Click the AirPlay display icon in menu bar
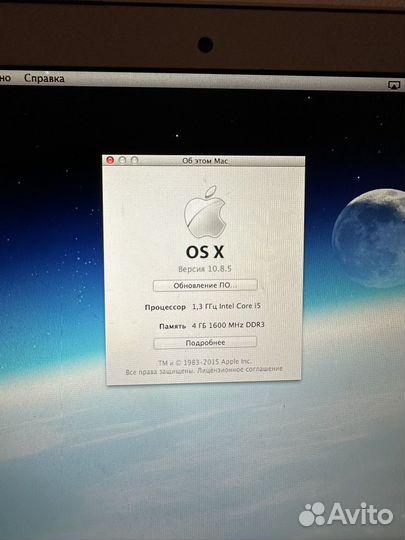405x540 pixels. coord(394,85)
